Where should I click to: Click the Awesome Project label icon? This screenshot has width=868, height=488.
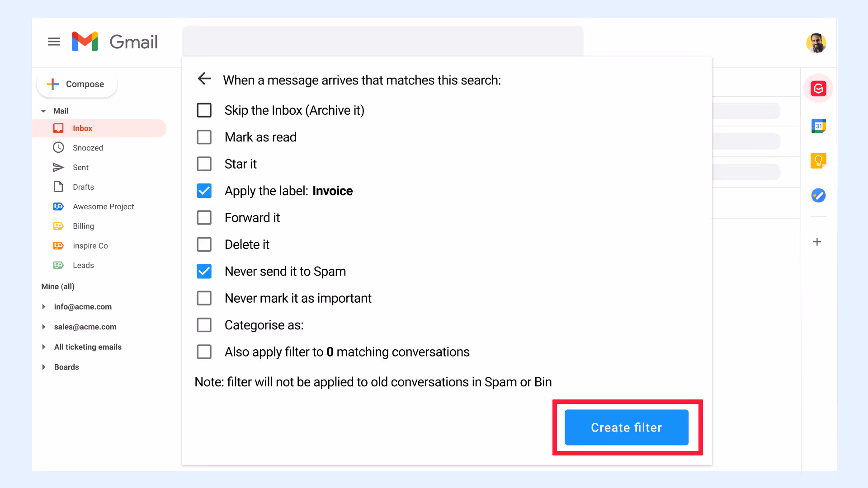click(x=58, y=206)
